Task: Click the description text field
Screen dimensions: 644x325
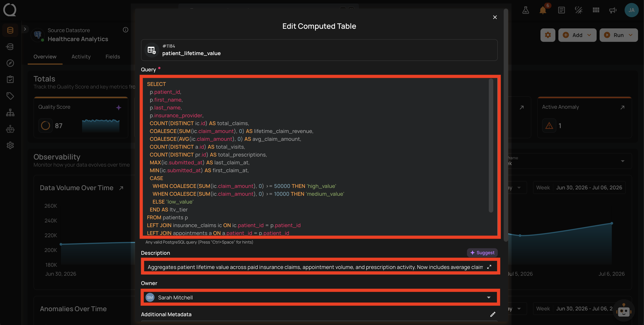Action: click(315, 267)
